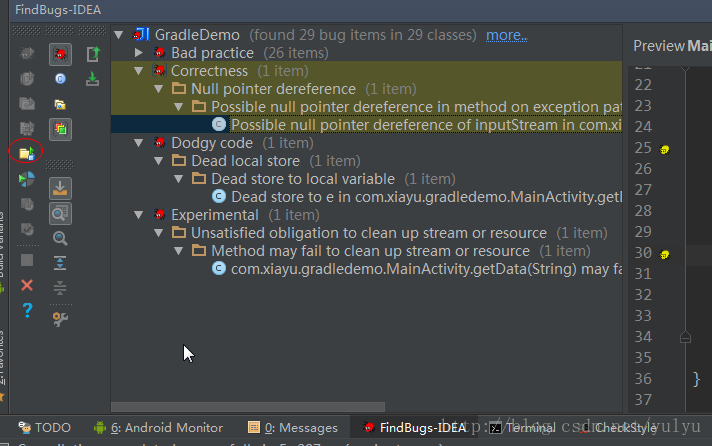Click bug gutter marker on line 25
This screenshot has width=712, height=446.
click(664, 149)
